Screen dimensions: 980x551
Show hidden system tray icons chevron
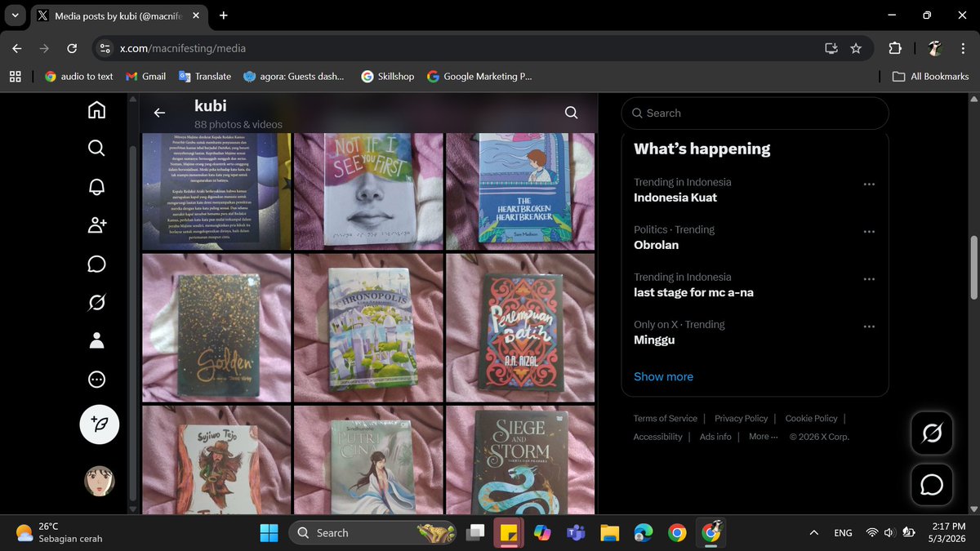(x=813, y=532)
